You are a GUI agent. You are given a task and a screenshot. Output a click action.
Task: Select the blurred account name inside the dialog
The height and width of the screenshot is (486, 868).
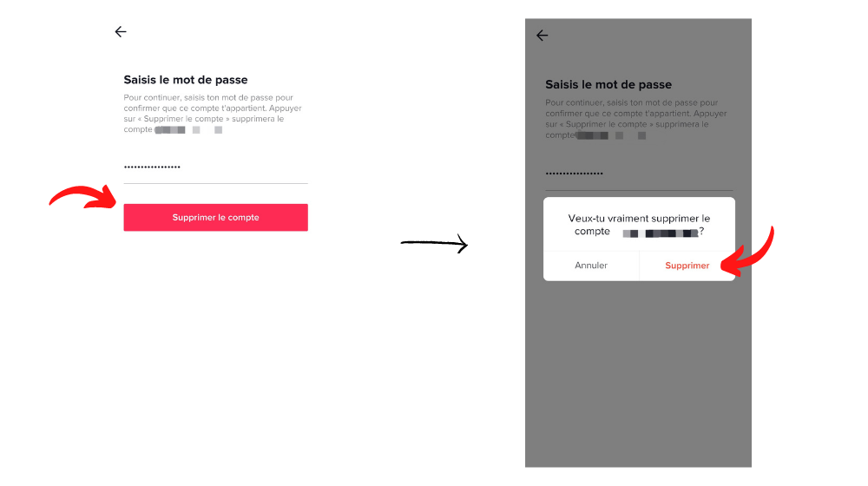click(x=661, y=233)
